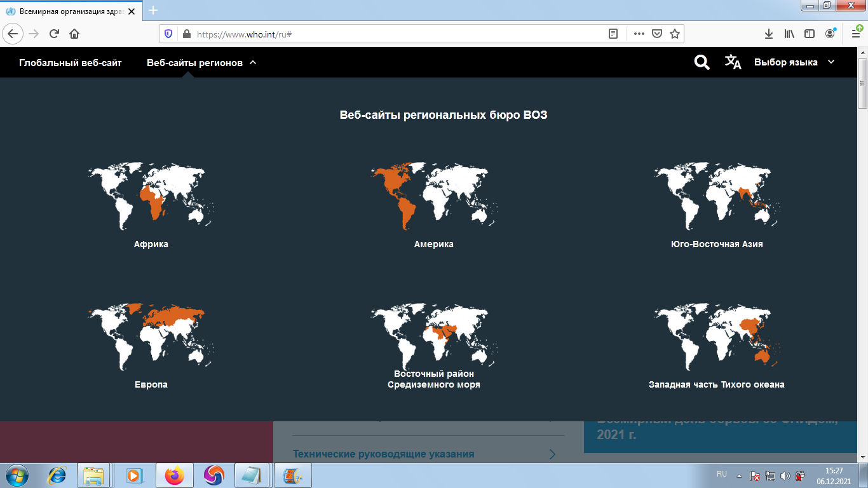The width and height of the screenshot is (868, 488).
Task: Click the translate language icon
Action: [733, 62]
